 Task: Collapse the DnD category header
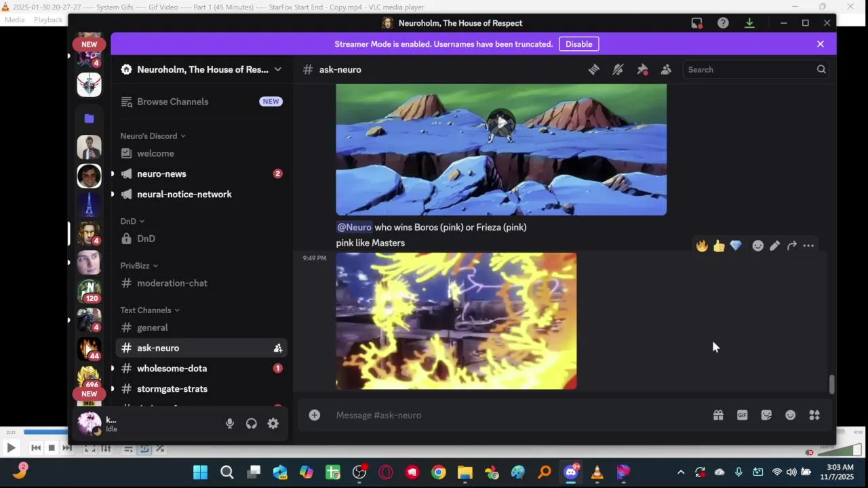[x=132, y=221]
